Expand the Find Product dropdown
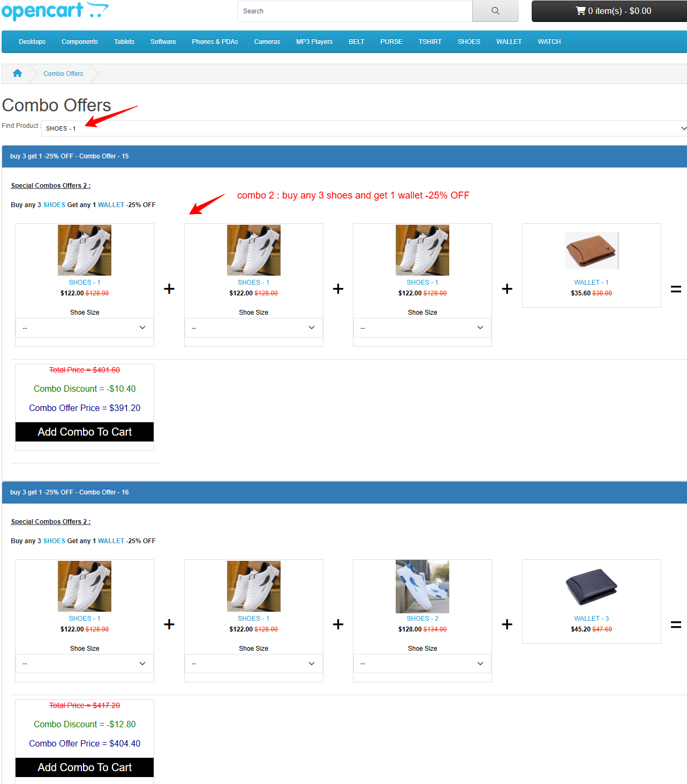The width and height of the screenshot is (687, 784). pos(364,128)
